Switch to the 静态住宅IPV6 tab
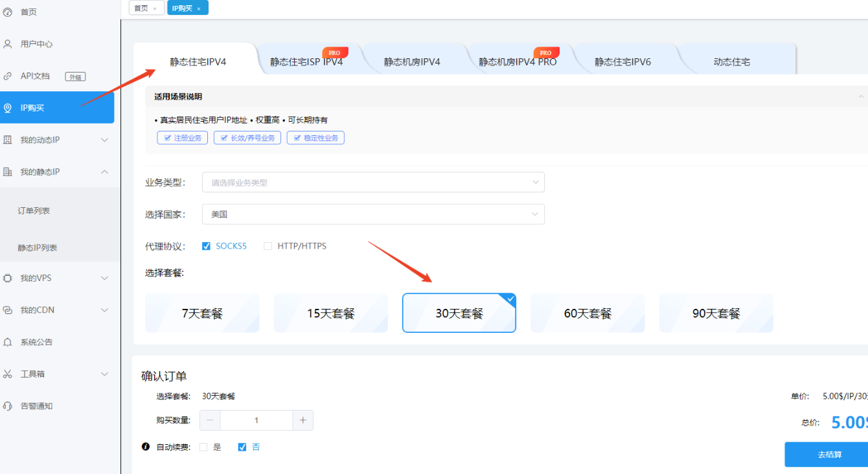Viewport: 868px width, 474px height. pos(623,62)
